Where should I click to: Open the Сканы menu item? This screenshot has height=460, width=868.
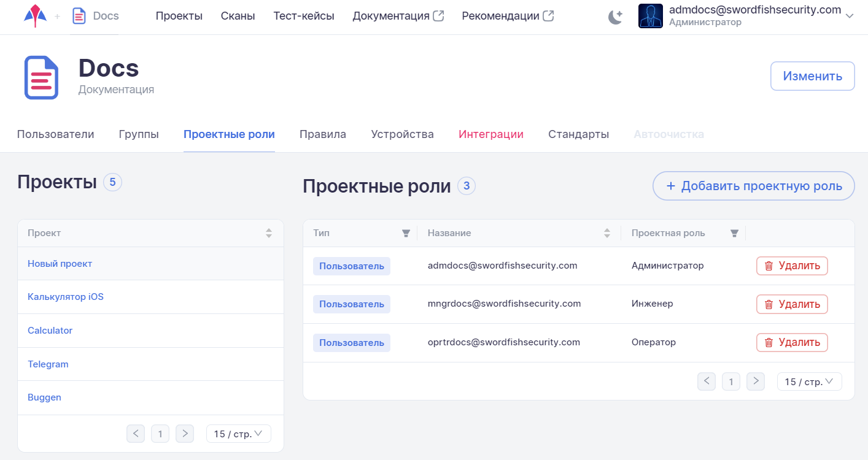coord(238,16)
